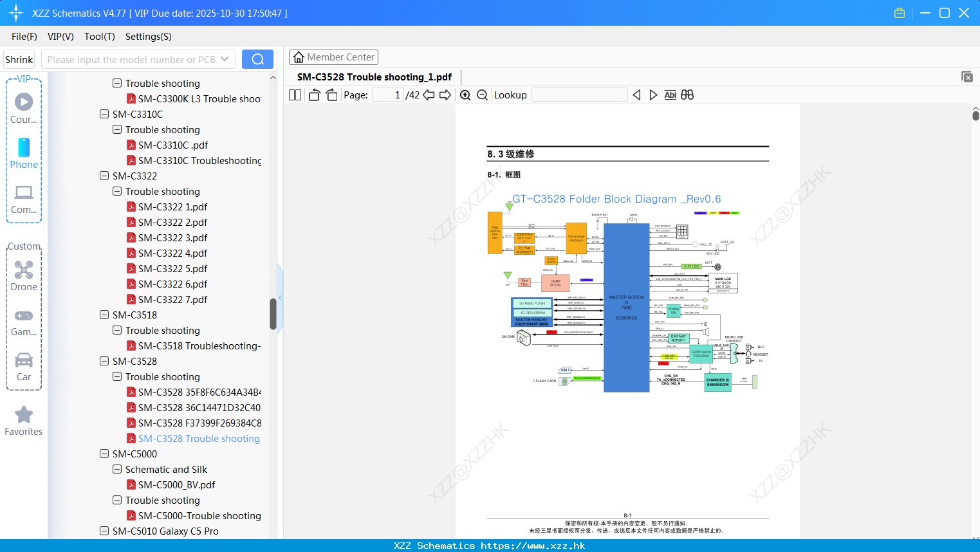Find previous lookup match

point(636,95)
